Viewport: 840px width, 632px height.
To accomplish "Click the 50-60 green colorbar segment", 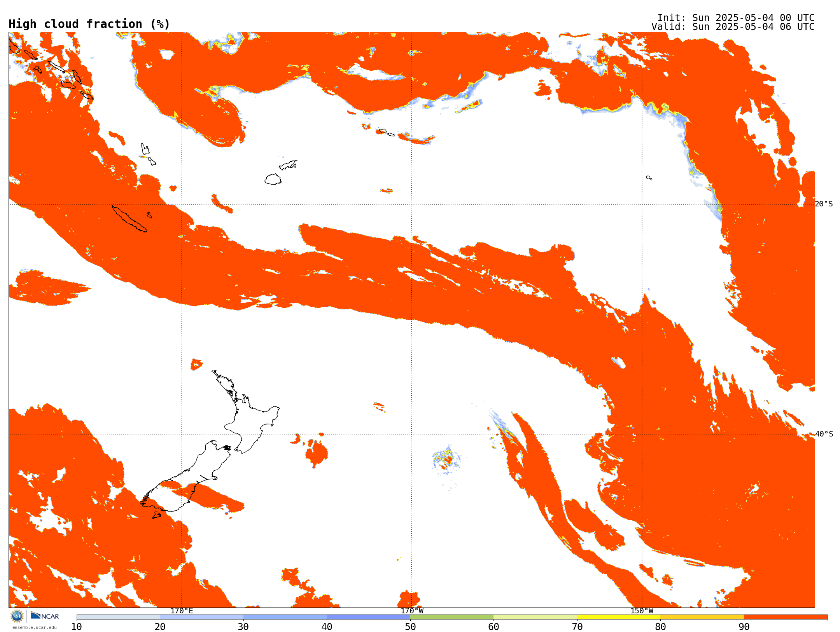I will pos(452,617).
